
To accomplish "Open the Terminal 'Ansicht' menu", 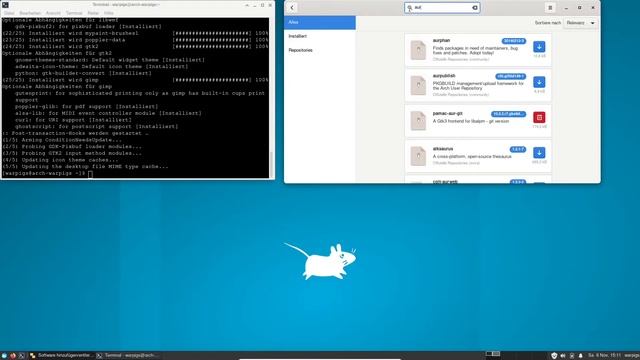I will [53, 13].
